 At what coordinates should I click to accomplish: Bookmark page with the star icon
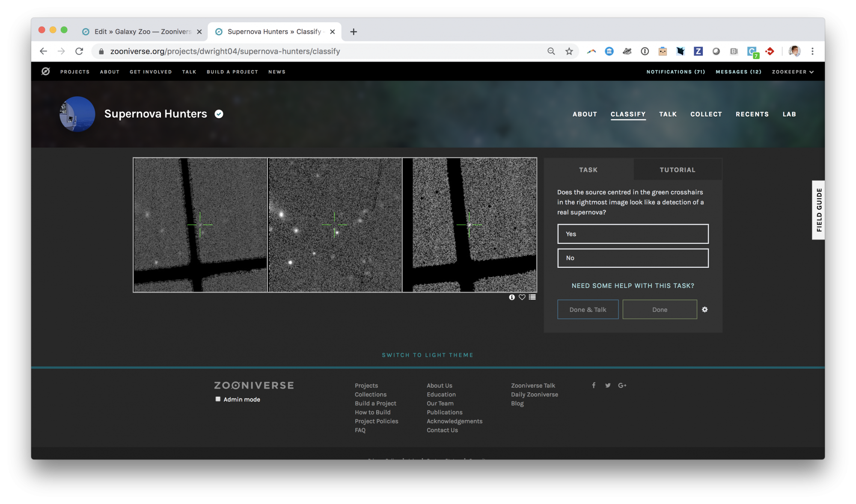tap(569, 51)
